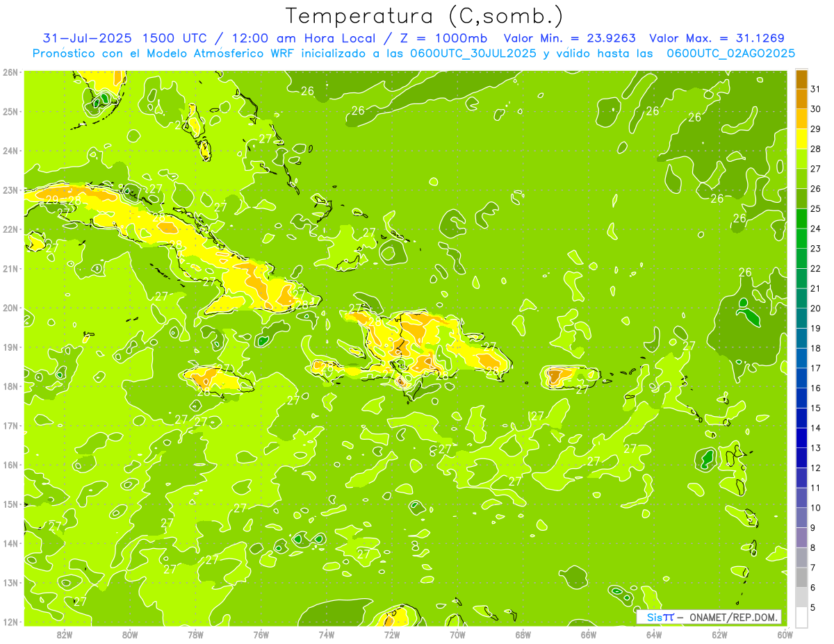Click the 80W longitude axis label
This screenshot has height=644, width=834.
pyautogui.click(x=130, y=634)
